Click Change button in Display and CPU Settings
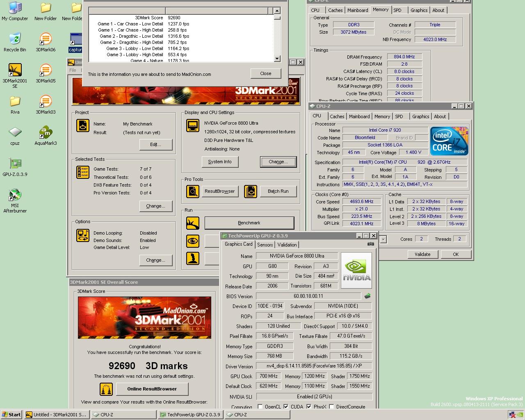Image resolution: width=525 pixels, height=420 pixels. [278, 162]
